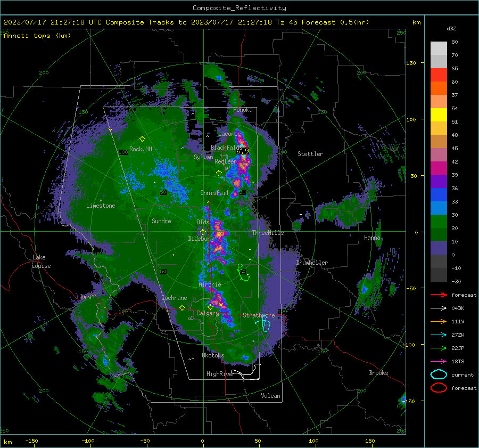Screen dimensions: 479x448
Task: Click the Vulcan city label
Action: (270, 396)
